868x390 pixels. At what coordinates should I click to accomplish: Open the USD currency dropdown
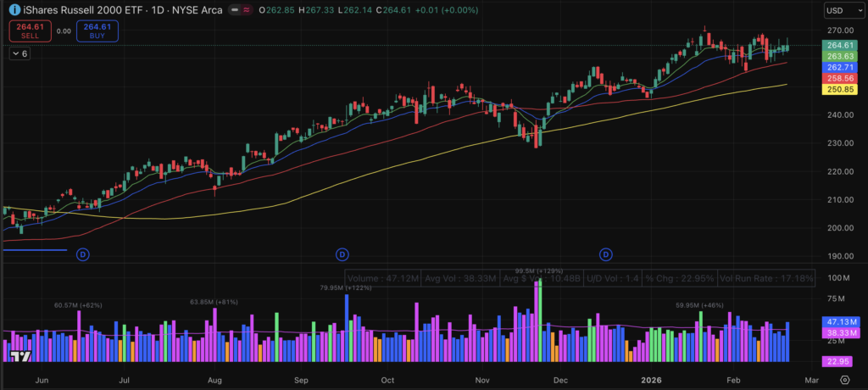click(x=838, y=10)
